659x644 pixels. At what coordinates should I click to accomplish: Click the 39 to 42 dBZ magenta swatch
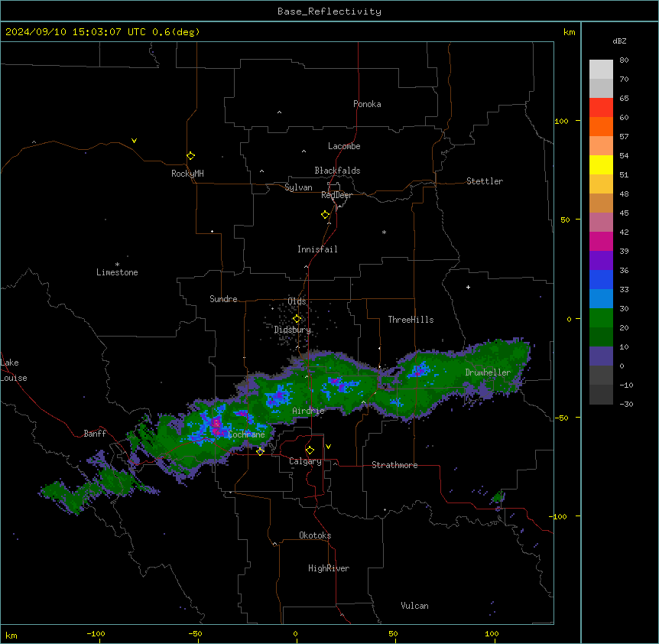coord(601,241)
